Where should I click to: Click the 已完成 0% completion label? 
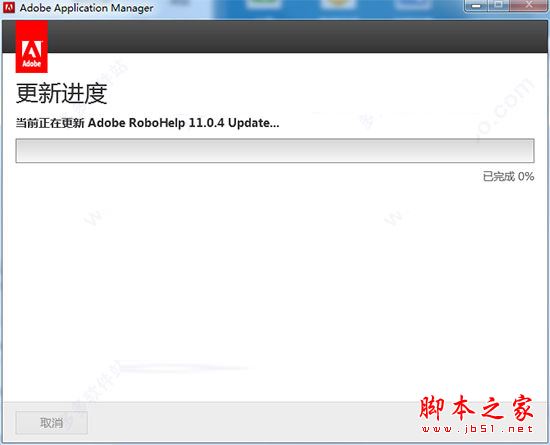click(508, 176)
